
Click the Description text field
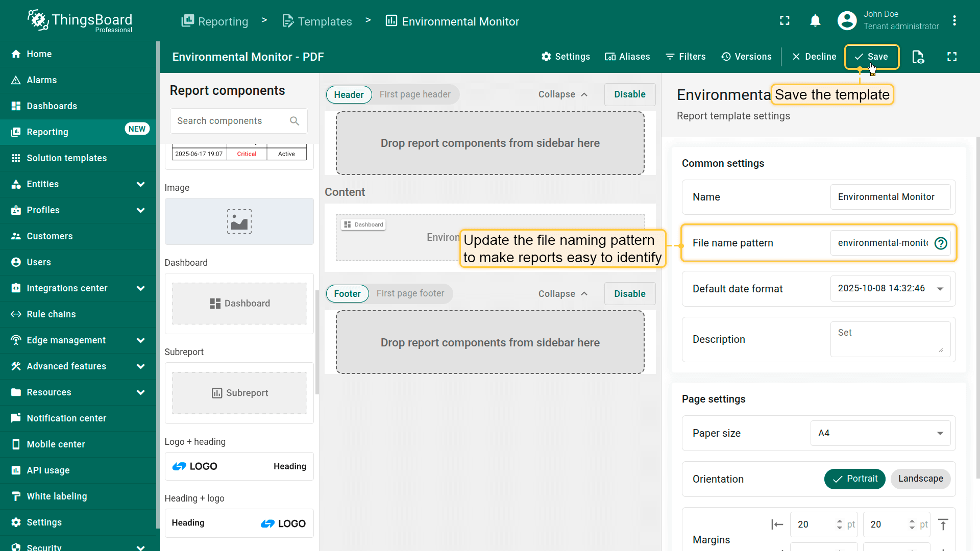click(890, 339)
